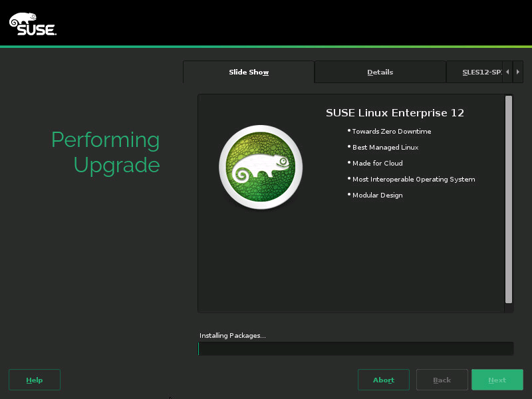Click the green Next button
Image resolution: width=532 pixels, height=399 pixels.
coord(497,380)
